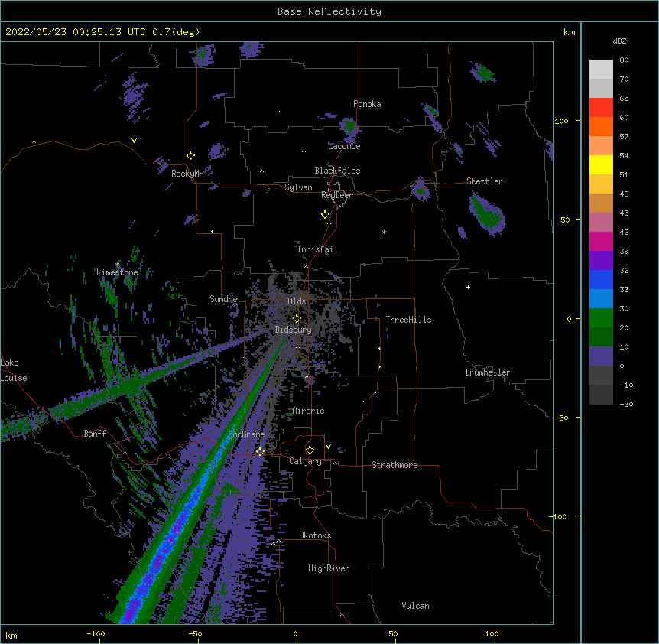Click the Ponoka town label
659x644 pixels.
pos(367,104)
